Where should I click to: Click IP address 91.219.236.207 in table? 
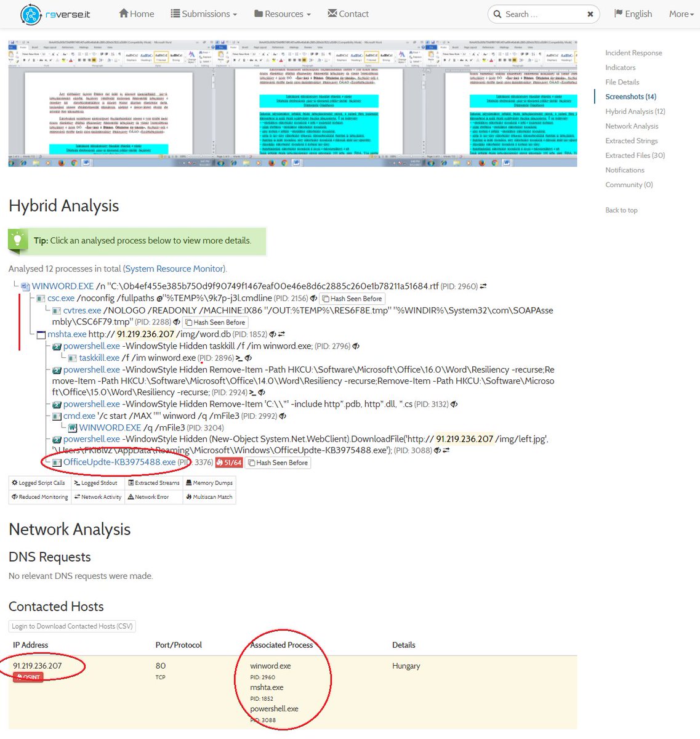click(x=38, y=666)
